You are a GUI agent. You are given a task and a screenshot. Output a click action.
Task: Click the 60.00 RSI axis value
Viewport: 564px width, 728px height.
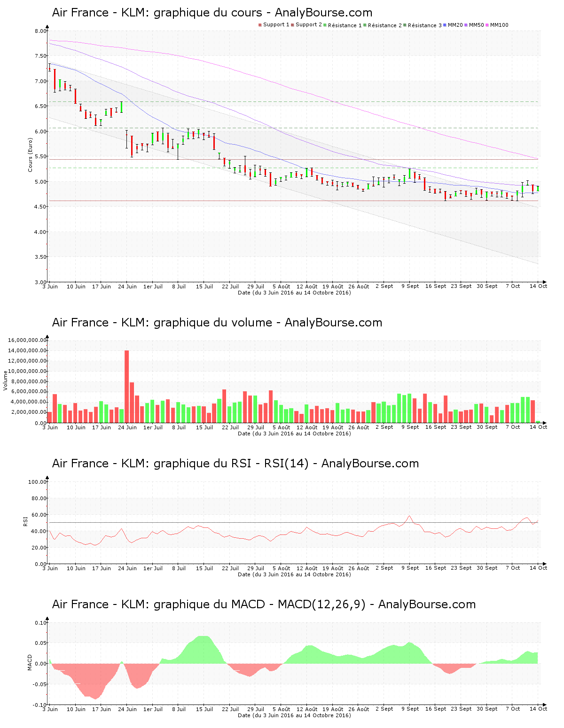(x=39, y=515)
